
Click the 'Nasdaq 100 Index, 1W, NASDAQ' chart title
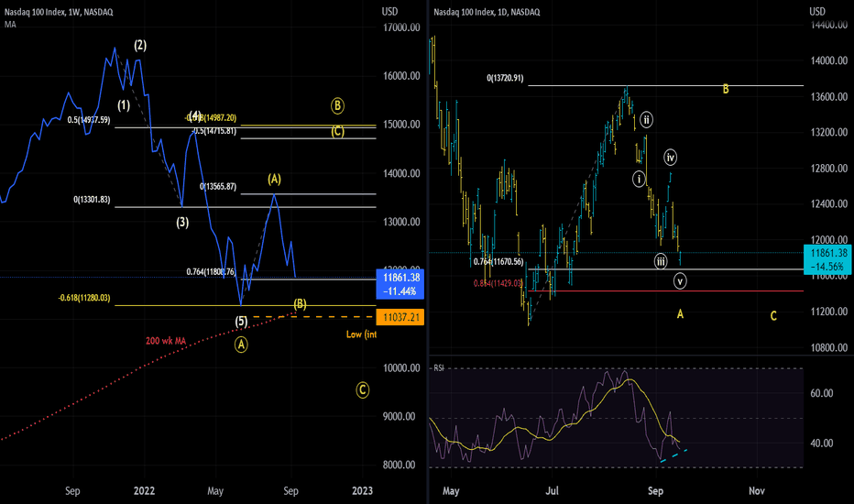pos(59,12)
